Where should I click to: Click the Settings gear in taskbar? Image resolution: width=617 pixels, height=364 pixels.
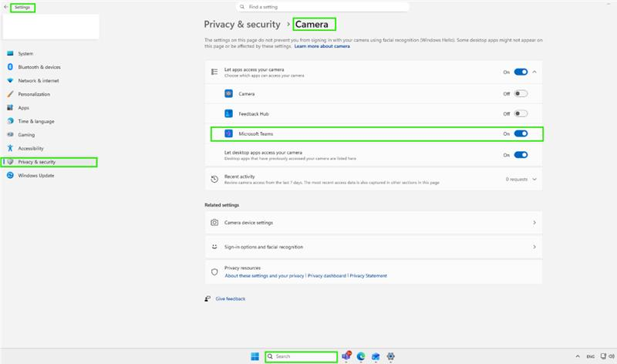pyautogui.click(x=390, y=356)
